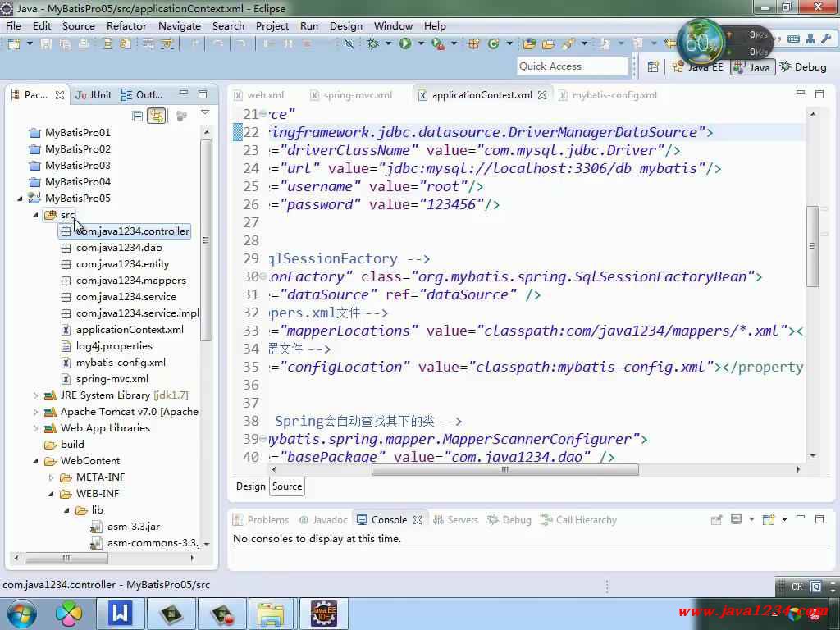Open the New wizard dropdown arrow
Viewport: 840px width, 630px height.
pyautogui.click(x=30, y=44)
